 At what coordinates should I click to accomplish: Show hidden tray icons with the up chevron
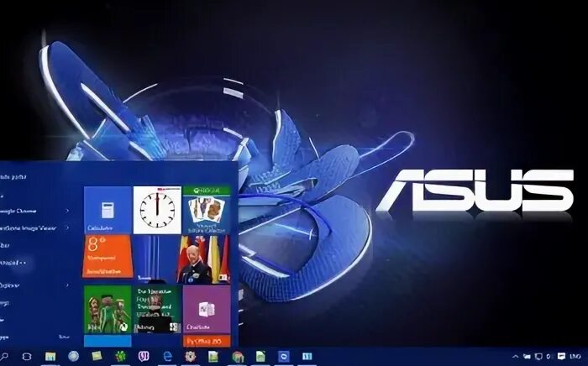pos(516,356)
